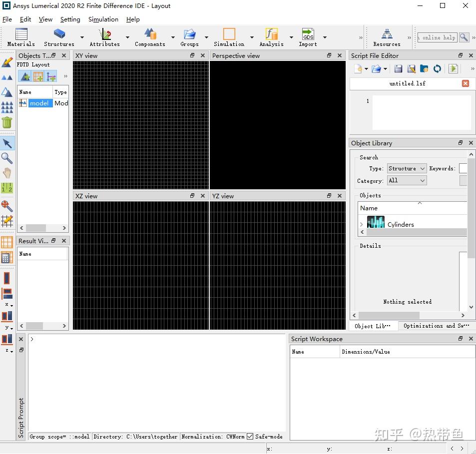The image size is (476, 454).
Task: Click the online help search field
Action: click(x=439, y=37)
